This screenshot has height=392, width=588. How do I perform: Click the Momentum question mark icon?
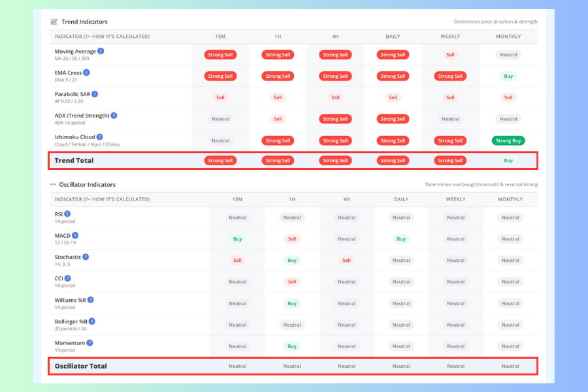[90, 342]
